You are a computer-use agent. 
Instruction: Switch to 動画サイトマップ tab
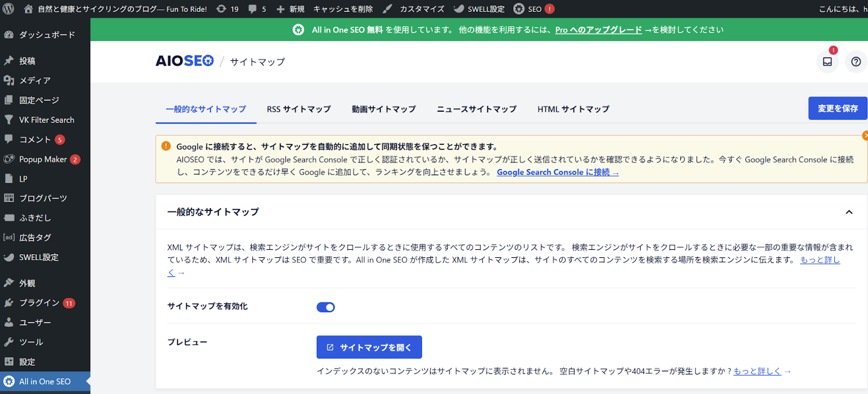384,109
